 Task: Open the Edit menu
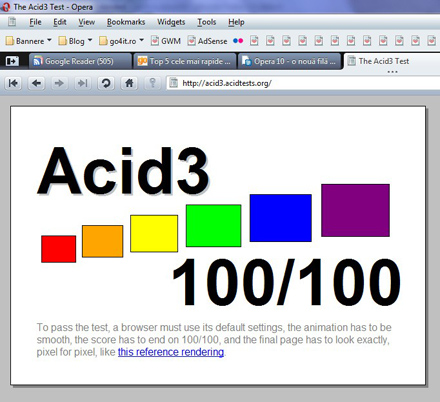click(60, 22)
